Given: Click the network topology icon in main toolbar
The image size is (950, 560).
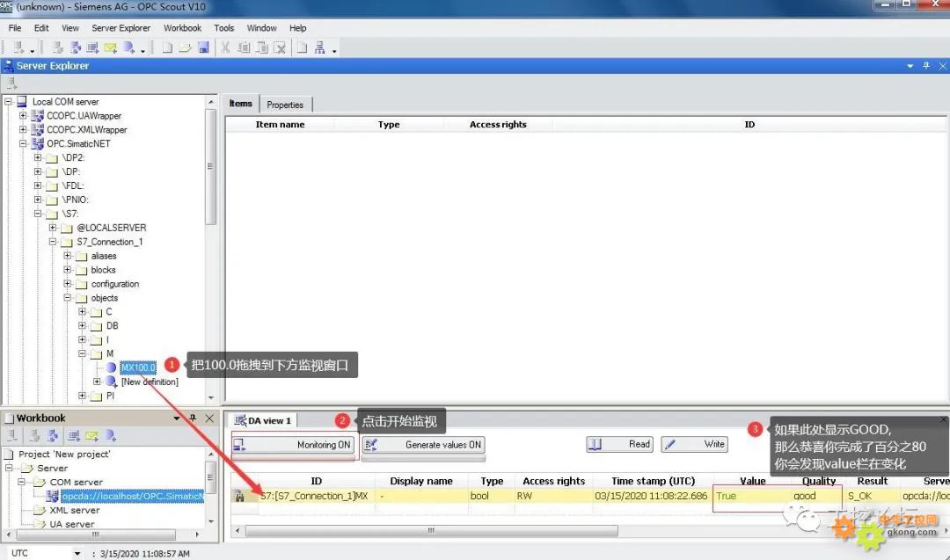Looking at the screenshot, I should click(x=320, y=47).
